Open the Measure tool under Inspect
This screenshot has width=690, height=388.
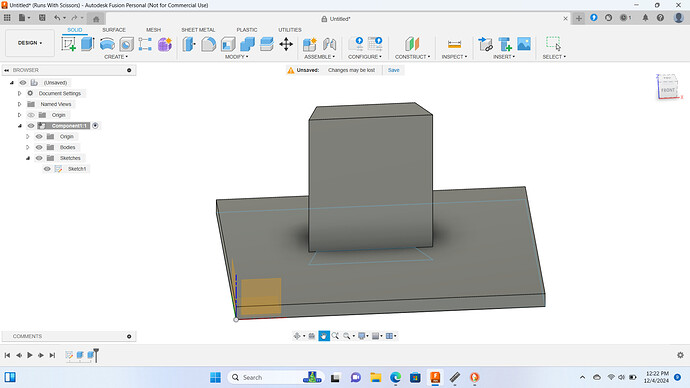454,44
